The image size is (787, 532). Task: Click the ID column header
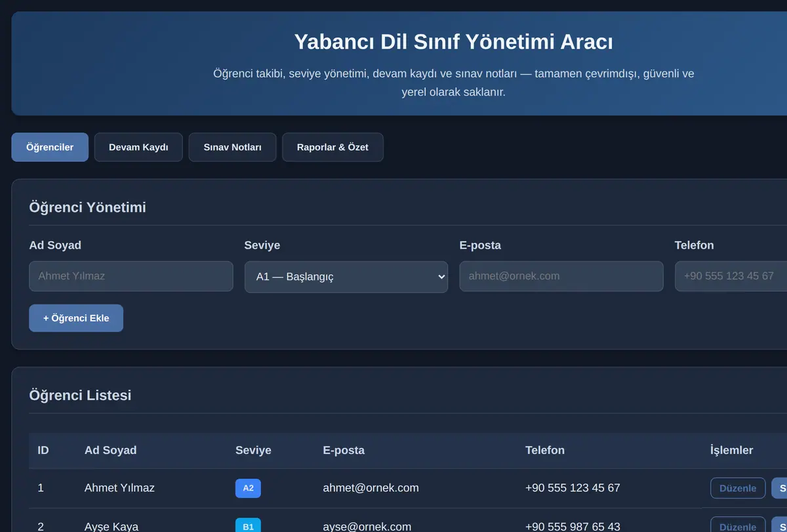[x=43, y=450]
